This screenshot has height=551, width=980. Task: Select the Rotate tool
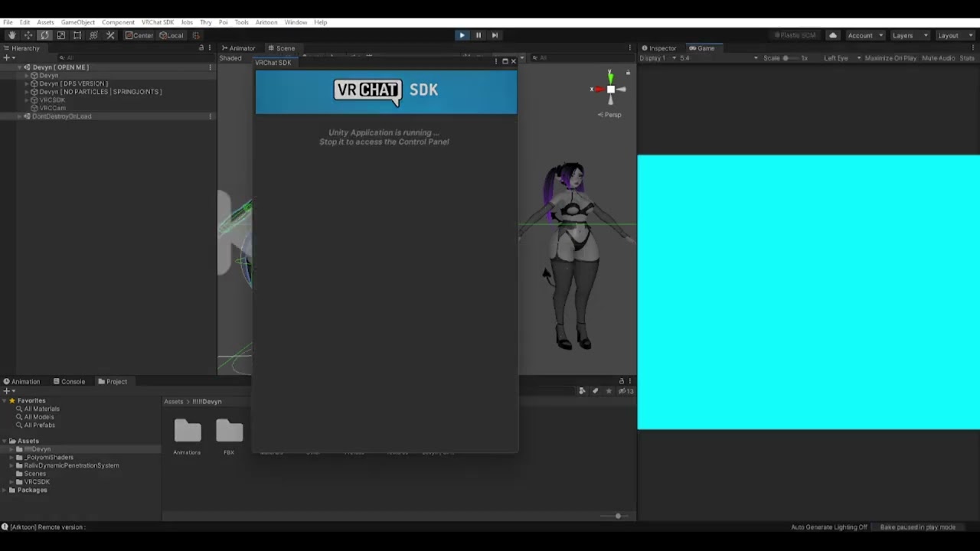(x=44, y=35)
